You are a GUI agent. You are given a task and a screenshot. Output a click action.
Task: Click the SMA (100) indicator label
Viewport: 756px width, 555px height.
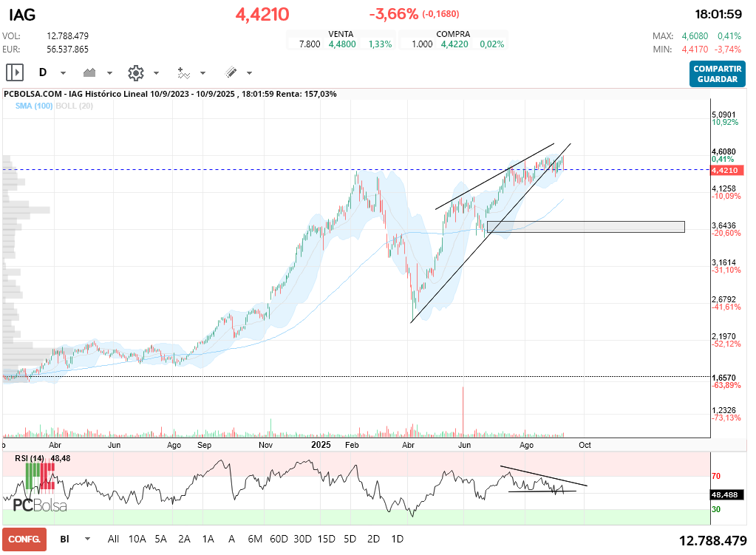34,106
